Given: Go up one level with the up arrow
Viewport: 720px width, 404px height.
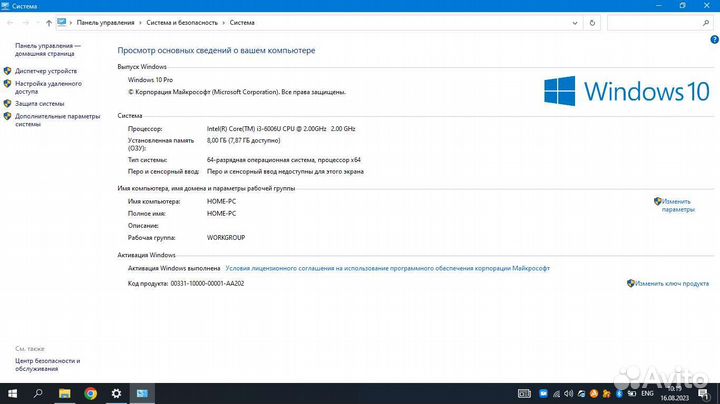Looking at the screenshot, I should point(49,22).
